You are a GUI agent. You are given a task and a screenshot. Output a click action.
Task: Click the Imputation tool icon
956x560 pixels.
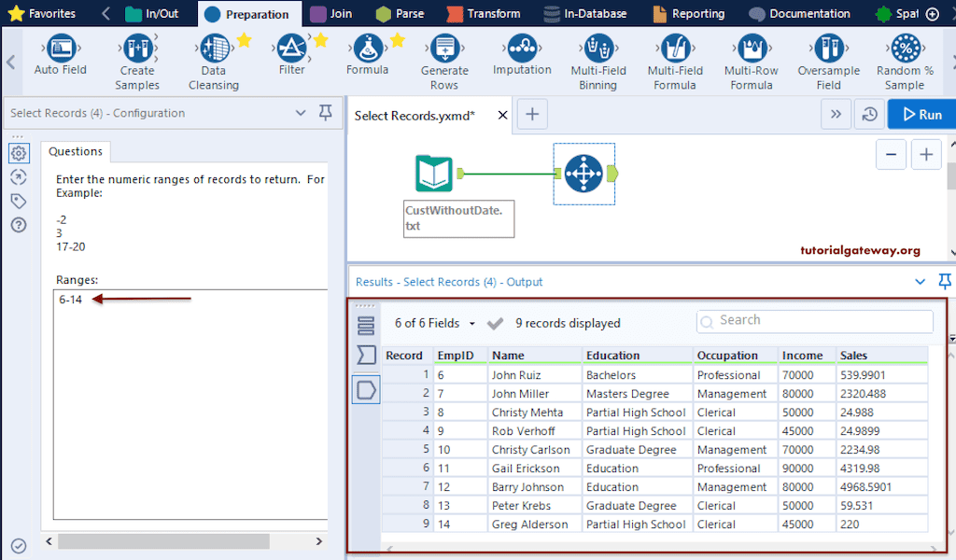(522, 48)
